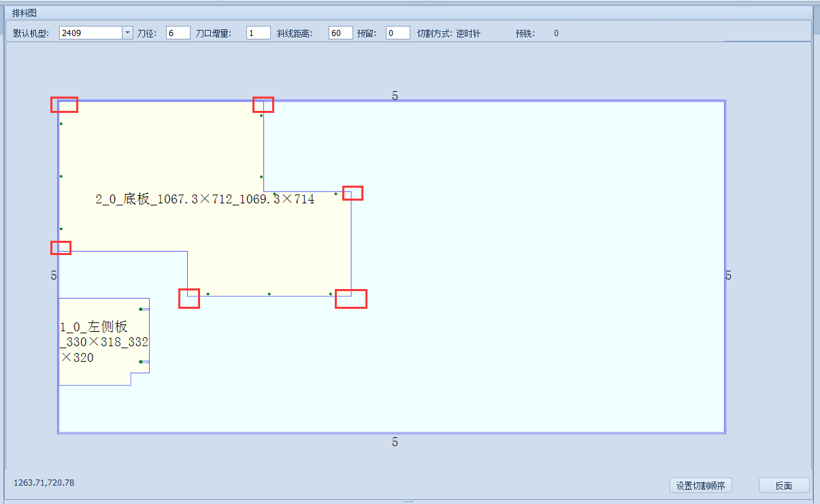Click the 预留 input field
Viewport: 820px width, 504px height.
click(x=397, y=33)
